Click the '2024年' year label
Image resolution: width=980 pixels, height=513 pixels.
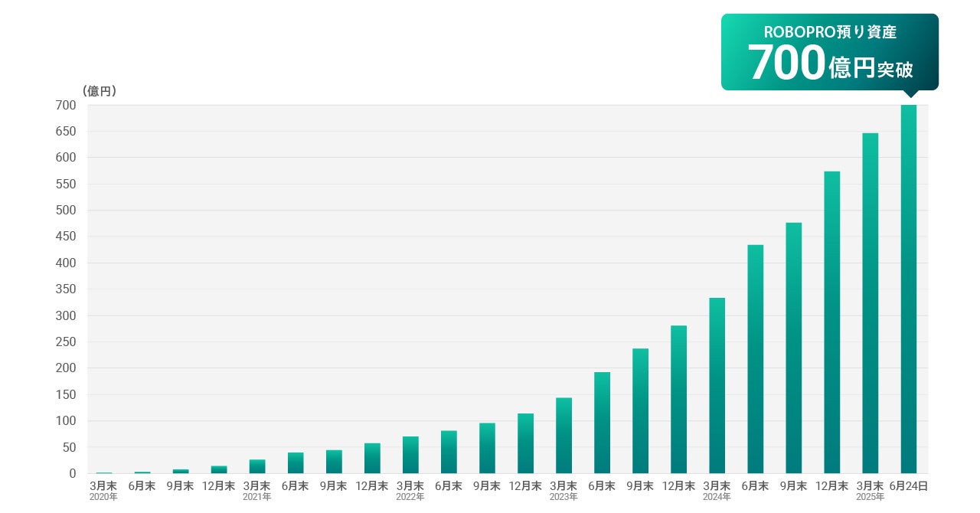(717, 498)
